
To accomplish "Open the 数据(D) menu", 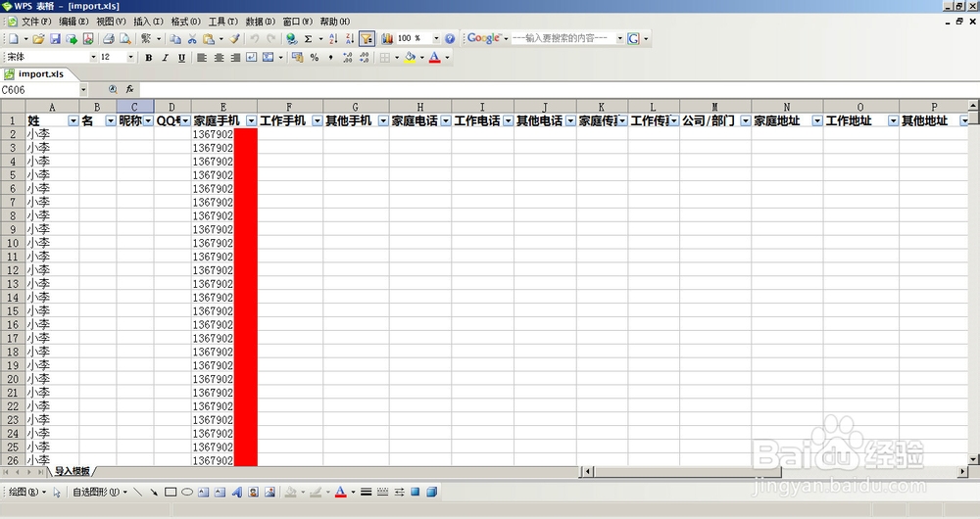I will [x=260, y=22].
